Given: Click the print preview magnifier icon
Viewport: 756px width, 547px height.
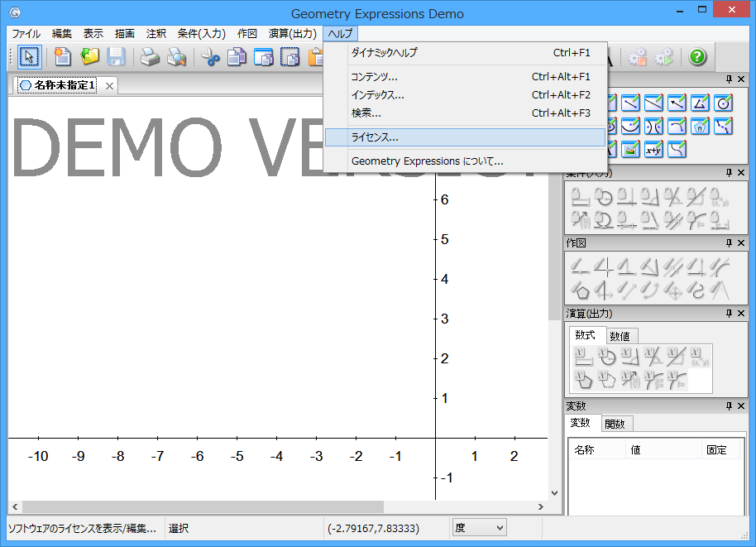Looking at the screenshot, I should point(176,57).
